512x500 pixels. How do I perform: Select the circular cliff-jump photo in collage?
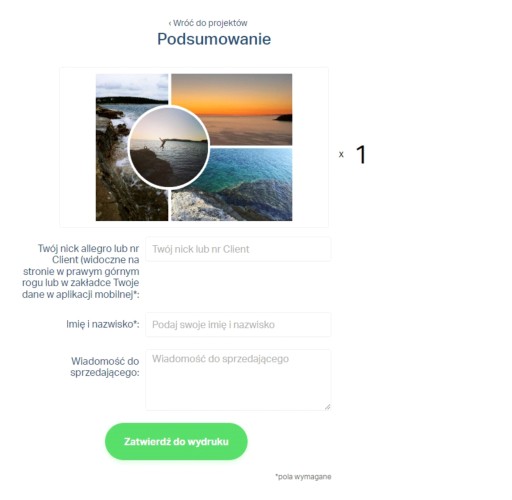click(x=169, y=147)
